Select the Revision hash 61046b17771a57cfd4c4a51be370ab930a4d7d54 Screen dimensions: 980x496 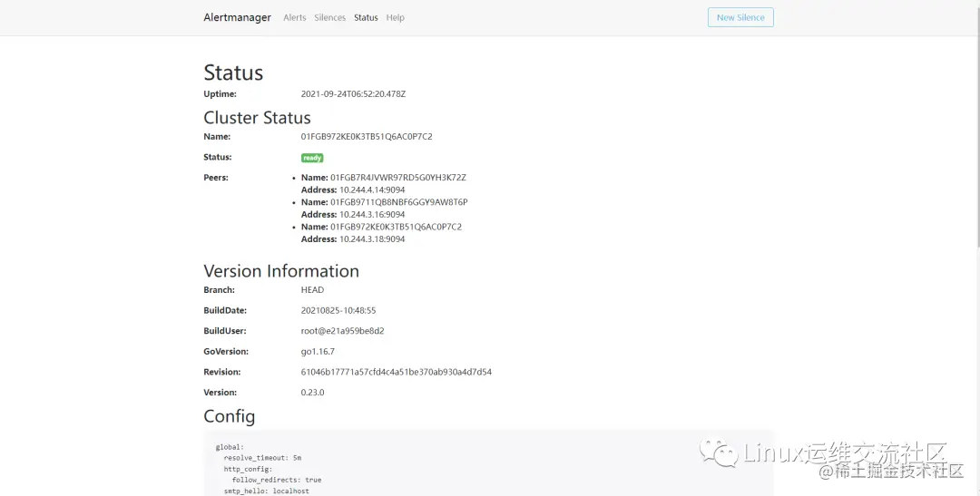(x=397, y=372)
